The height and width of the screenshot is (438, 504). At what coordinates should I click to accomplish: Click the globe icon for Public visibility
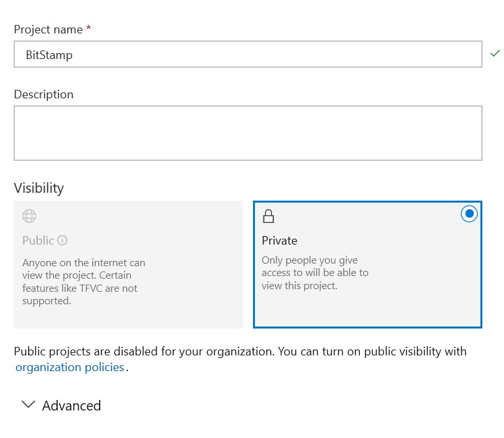pyautogui.click(x=29, y=216)
